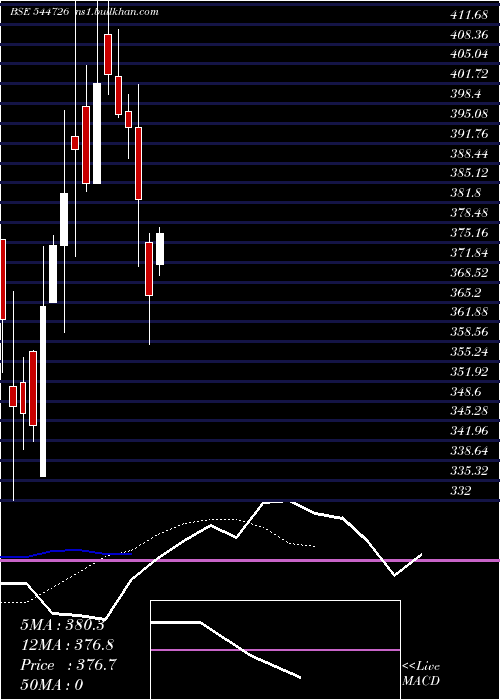
Task: Click the 385.12 price axis label
Action: coord(469,173)
